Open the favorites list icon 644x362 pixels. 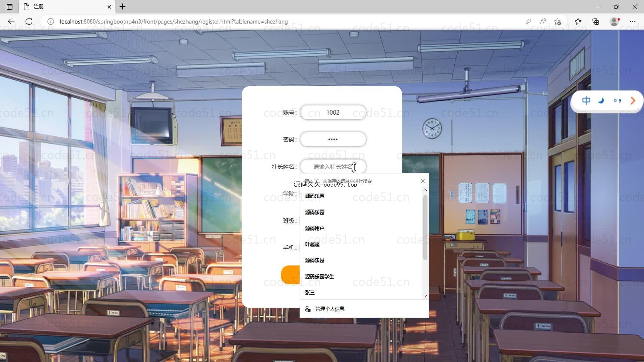(x=578, y=21)
